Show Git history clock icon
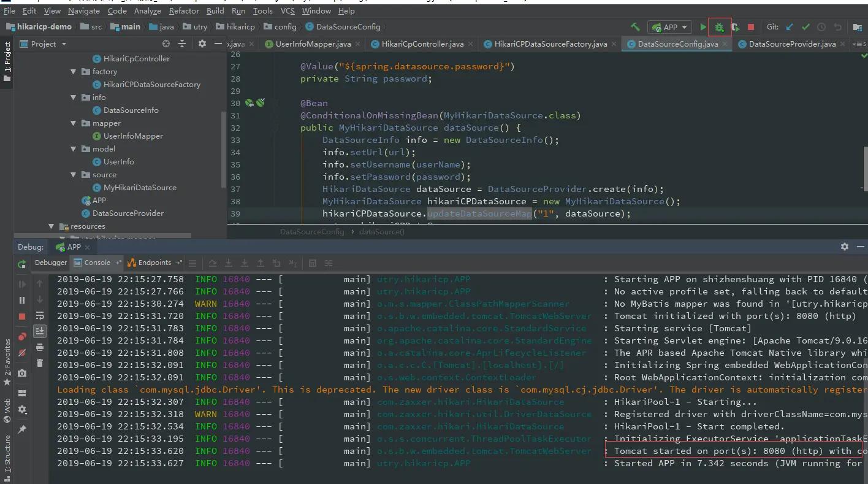Image resolution: width=868 pixels, height=484 pixels. tap(821, 27)
